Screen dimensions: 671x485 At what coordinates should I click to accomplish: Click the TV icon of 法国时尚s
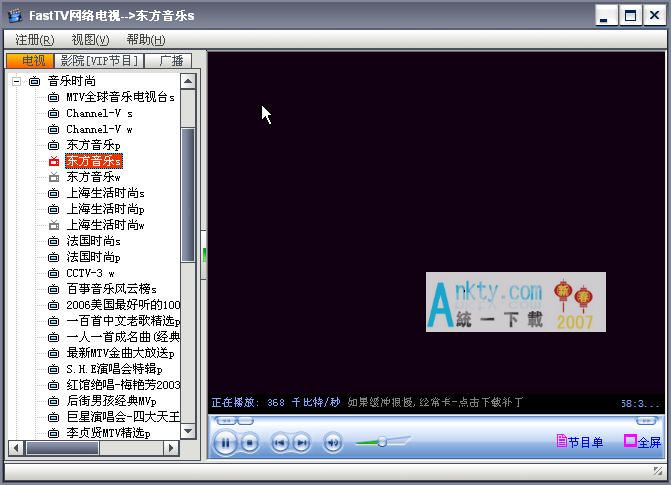[53, 241]
